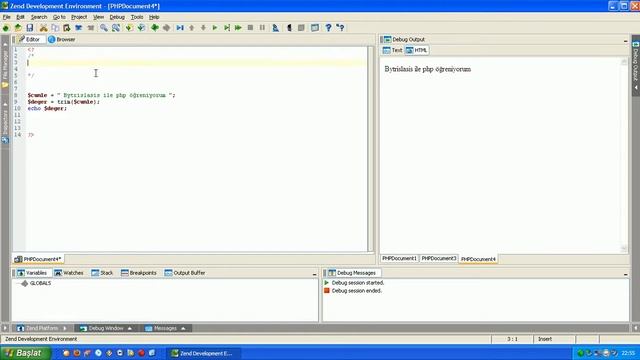Screen dimensions: 640x360
Task: Switch to the Variables tab
Action: pos(32,273)
